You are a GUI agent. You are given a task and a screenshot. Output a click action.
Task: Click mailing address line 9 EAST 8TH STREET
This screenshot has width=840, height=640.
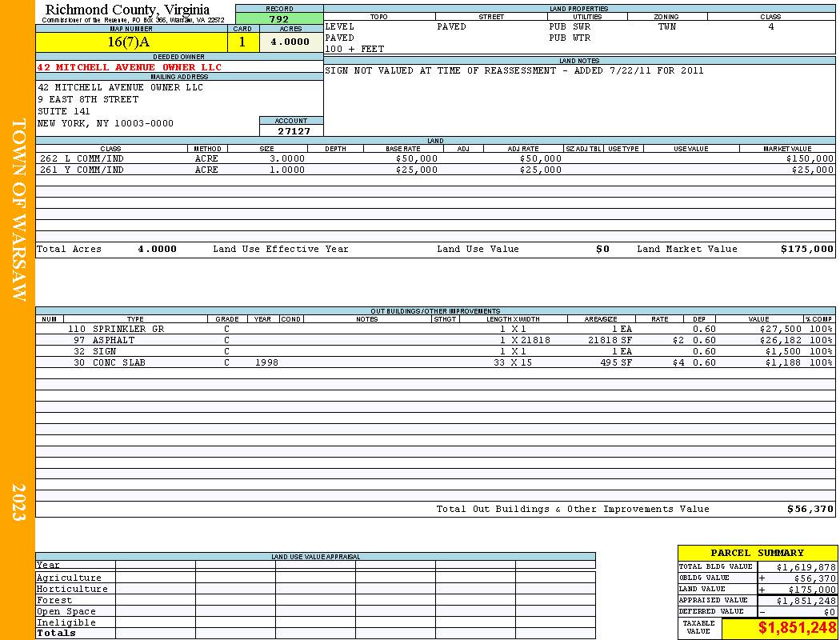click(88, 100)
